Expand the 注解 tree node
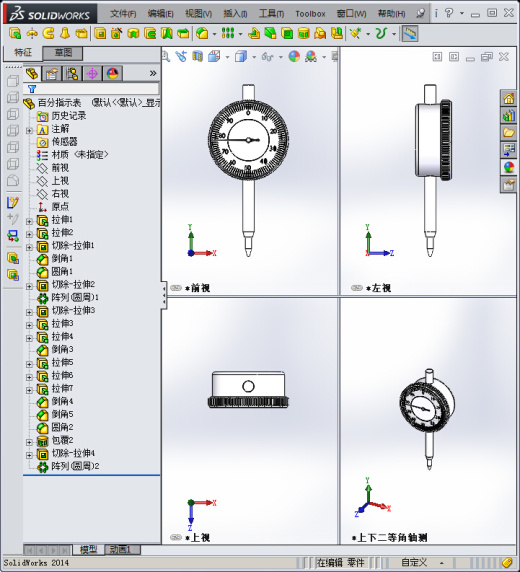The image size is (520, 572). 30,131
